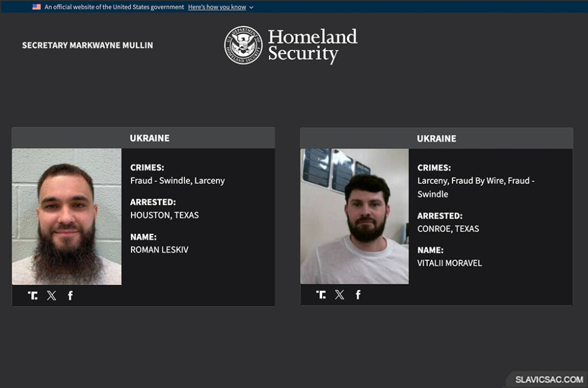Expand the "Here's how you know" chevron
The image size is (588, 388).
point(252,7)
